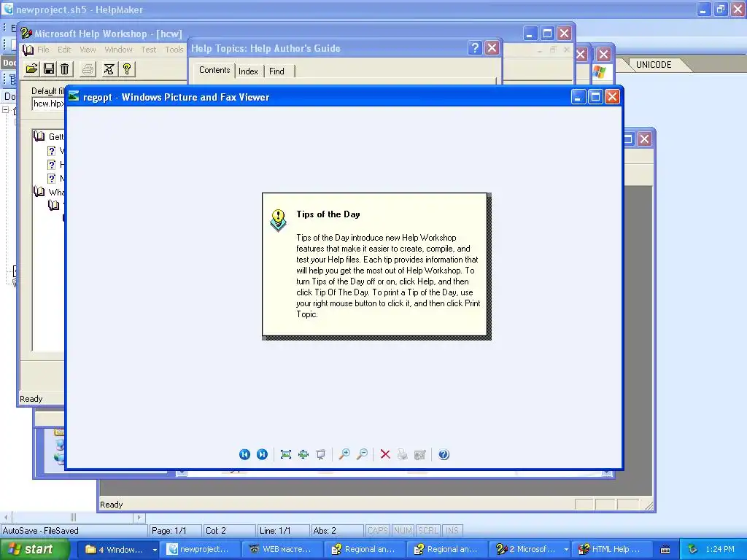Click the compile icon in Help Workshop toolbar
The width and height of the screenshot is (747, 560).
[x=109, y=69]
